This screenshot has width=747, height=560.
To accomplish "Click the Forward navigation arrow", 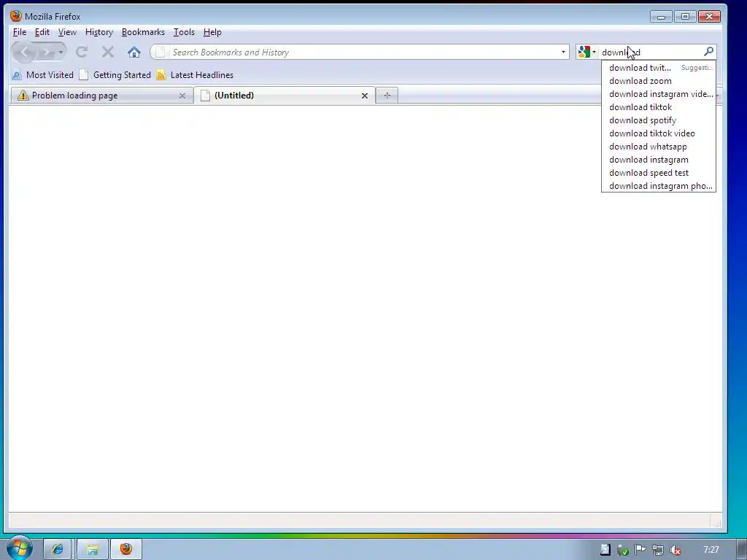I will (x=47, y=52).
